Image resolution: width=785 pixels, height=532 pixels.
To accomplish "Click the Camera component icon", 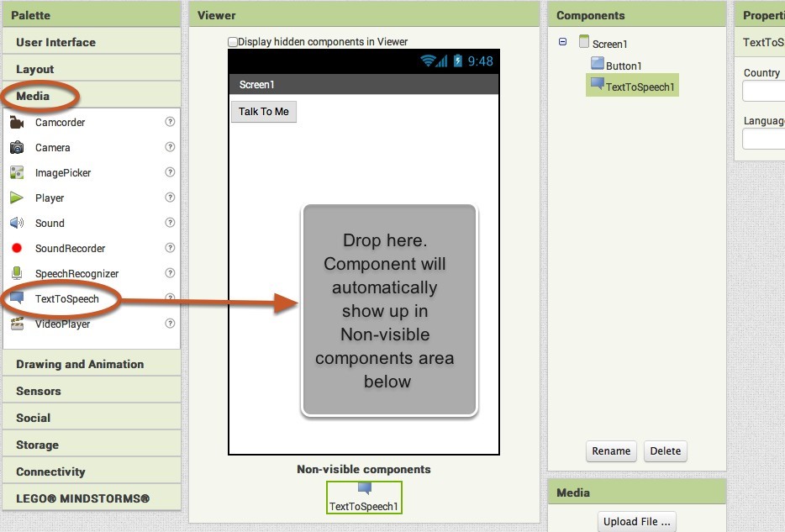I will (17, 147).
